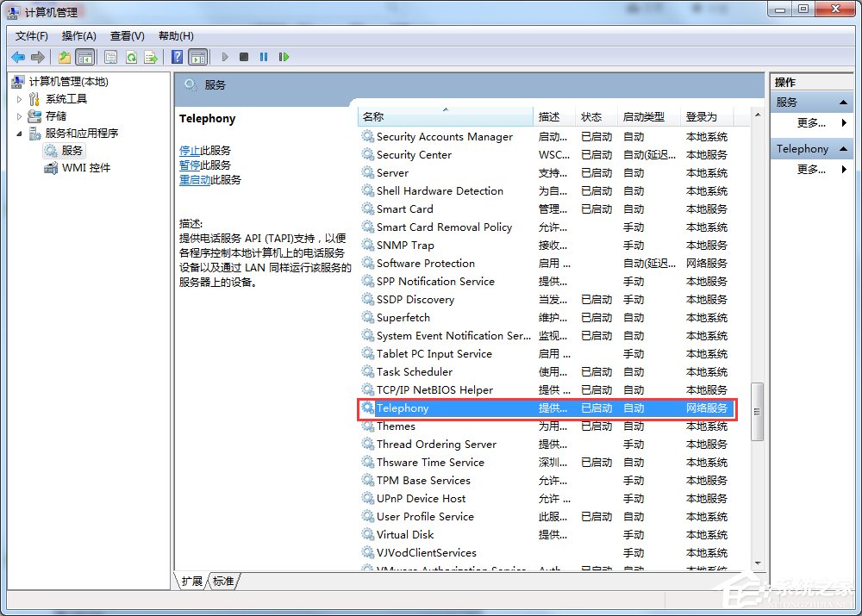Image resolution: width=862 pixels, height=616 pixels.
Task: Open the help icon on the toolbar
Action: tap(175, 57)
